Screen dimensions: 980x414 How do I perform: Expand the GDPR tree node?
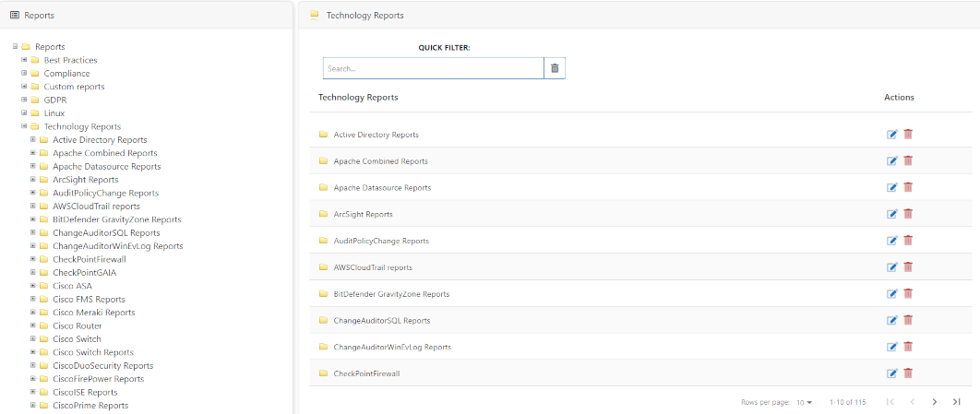pos(24,100)
